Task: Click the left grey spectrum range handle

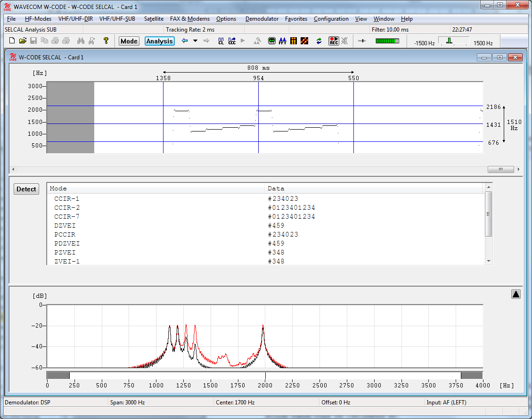Action: pyautogui.click(x=58, y=375)
